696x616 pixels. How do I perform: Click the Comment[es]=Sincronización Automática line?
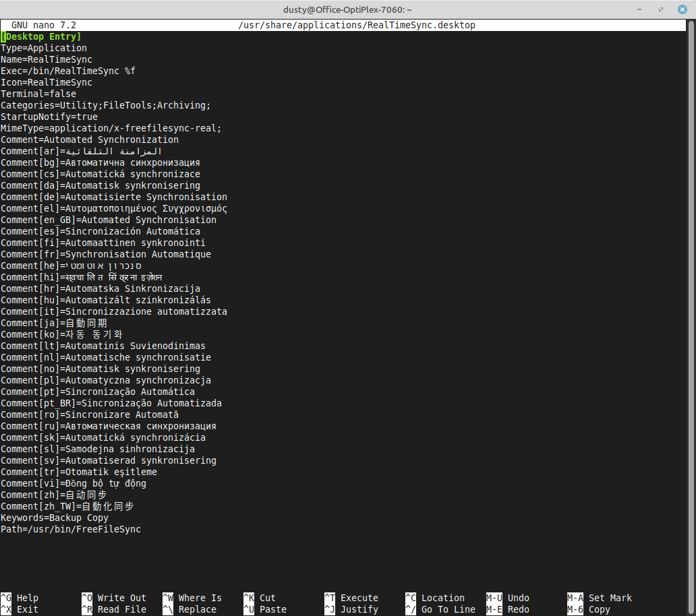[100, 231]
